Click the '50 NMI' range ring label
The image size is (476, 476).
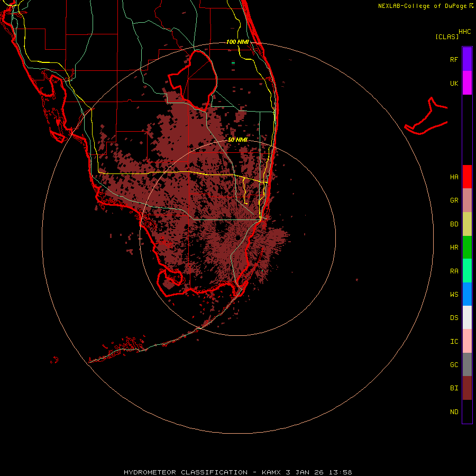click(x=237, y=140)
